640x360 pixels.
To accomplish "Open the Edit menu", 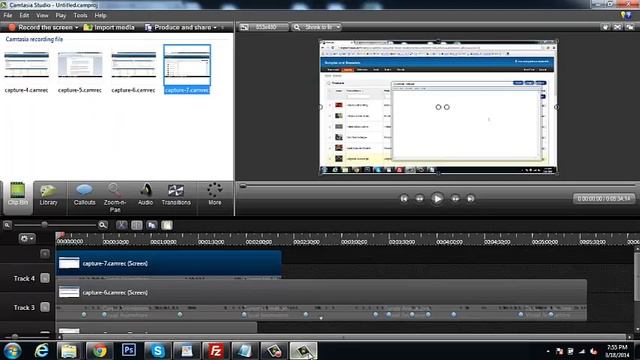I will coord(24,16).
